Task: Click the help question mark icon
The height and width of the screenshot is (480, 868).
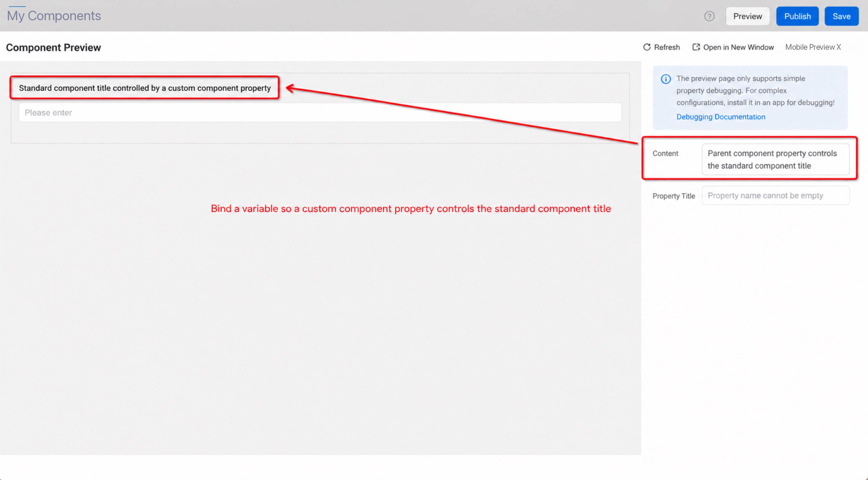Action: 709,16
